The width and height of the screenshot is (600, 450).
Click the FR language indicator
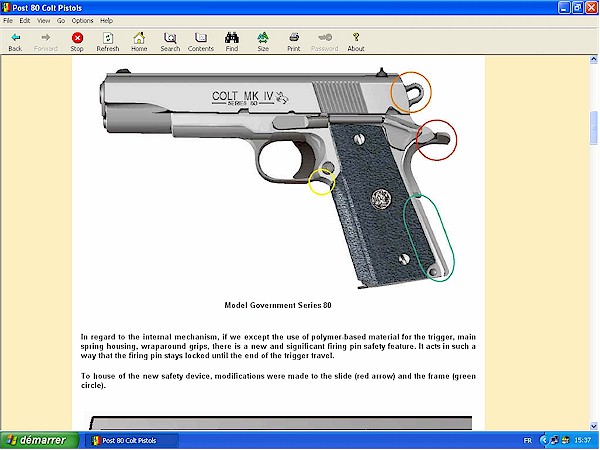528,441
